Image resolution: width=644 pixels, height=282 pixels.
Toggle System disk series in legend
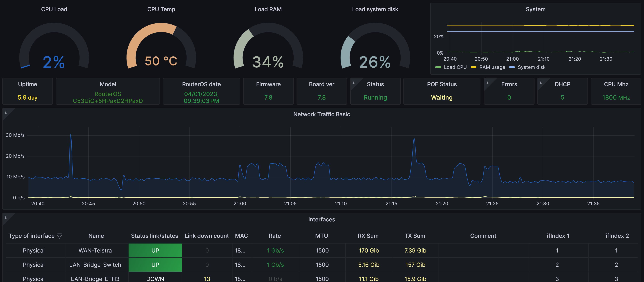[x=531, y=67]
